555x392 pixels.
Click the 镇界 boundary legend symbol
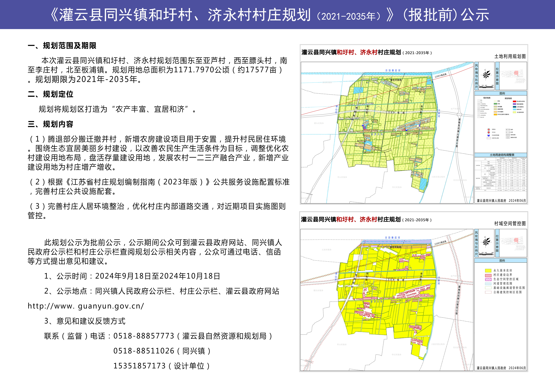coord(508,130)
